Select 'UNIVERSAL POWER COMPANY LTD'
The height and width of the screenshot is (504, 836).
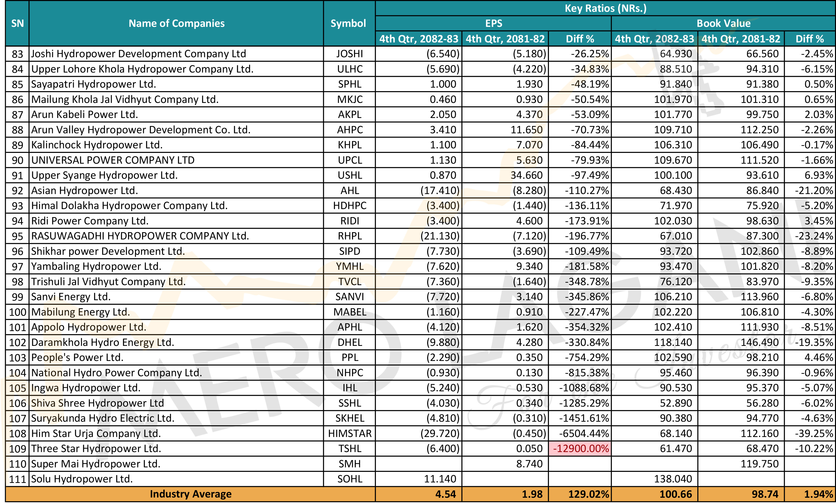point(113,160)
